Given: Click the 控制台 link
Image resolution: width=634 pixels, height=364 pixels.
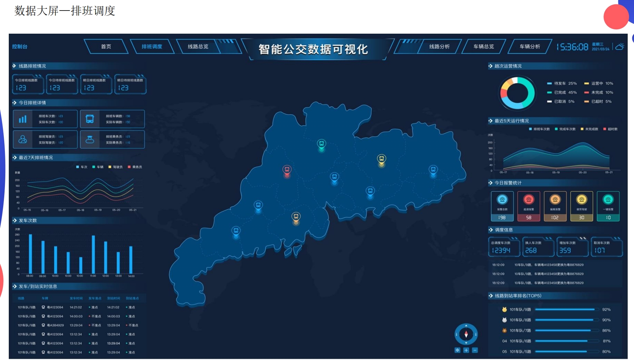Looking at the screenshot, I should tap(20, 47).
